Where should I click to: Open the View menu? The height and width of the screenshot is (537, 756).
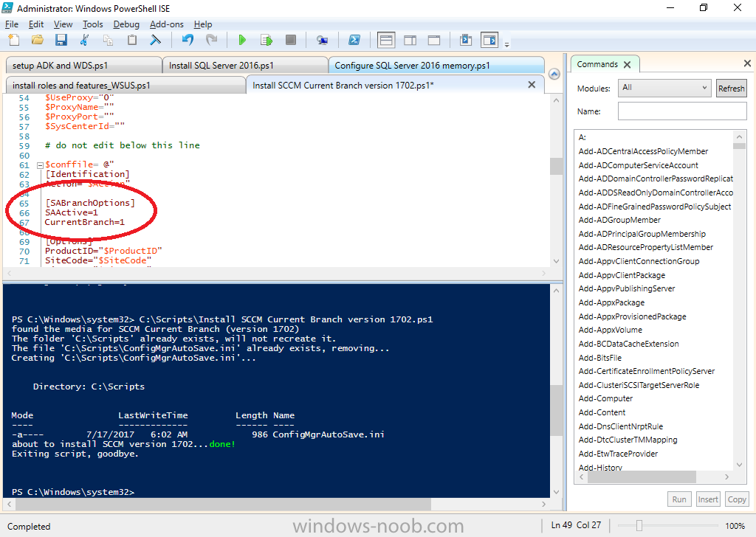pos(63,24)
